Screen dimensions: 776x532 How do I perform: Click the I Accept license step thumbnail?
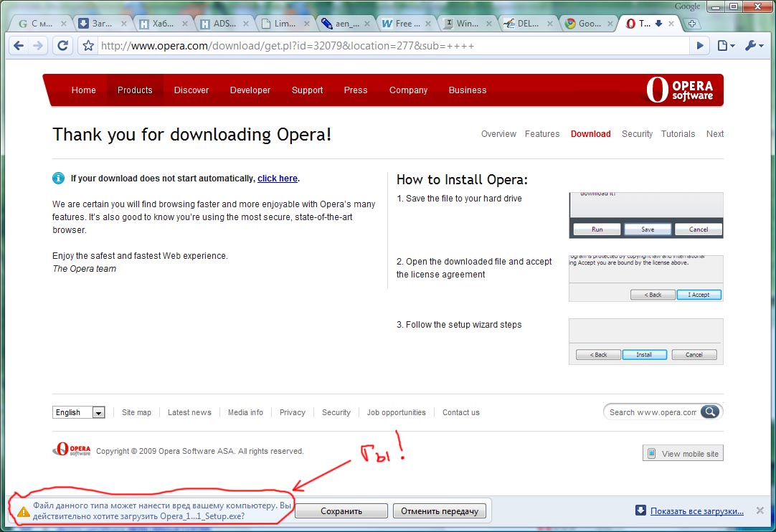pyautogui.click(x=646, y=278)
